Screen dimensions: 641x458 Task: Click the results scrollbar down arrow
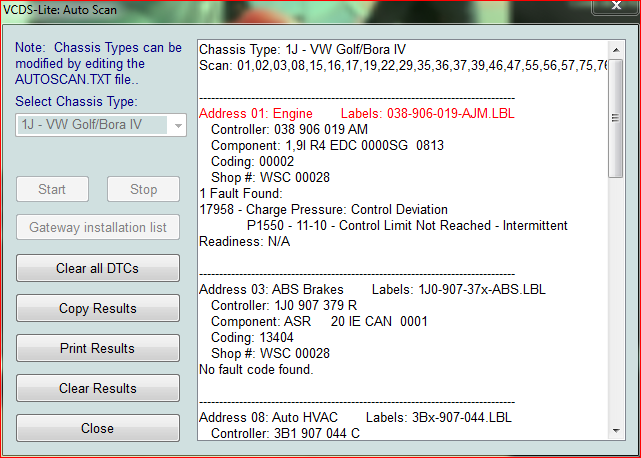[x=616, y=431]
